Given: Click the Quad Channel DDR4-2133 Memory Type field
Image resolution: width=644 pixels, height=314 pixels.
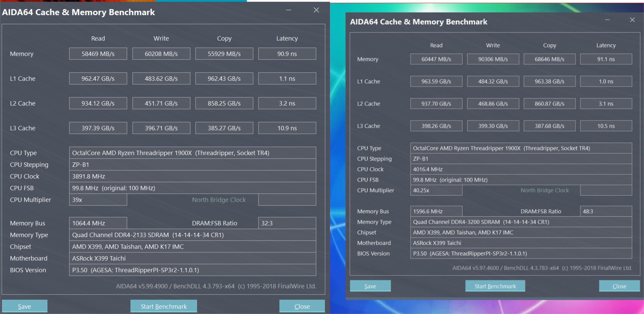Looking at the screenshot, I should tap(192, 235).
